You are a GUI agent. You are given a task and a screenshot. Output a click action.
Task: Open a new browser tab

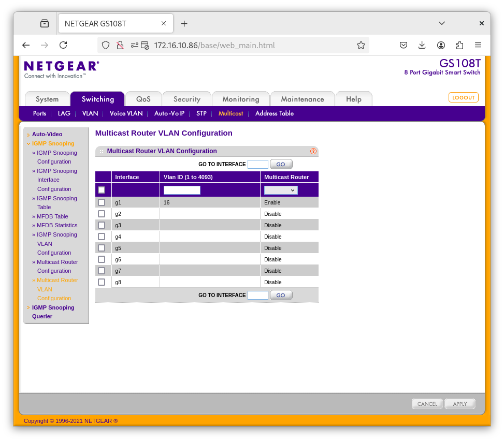(184, 24)
